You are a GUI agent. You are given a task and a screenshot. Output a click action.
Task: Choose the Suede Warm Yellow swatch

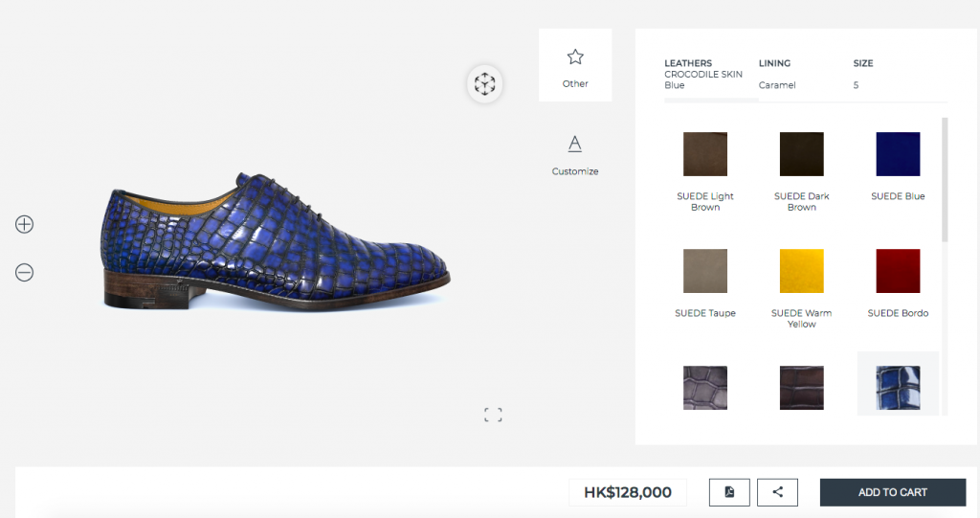(802, 271)
